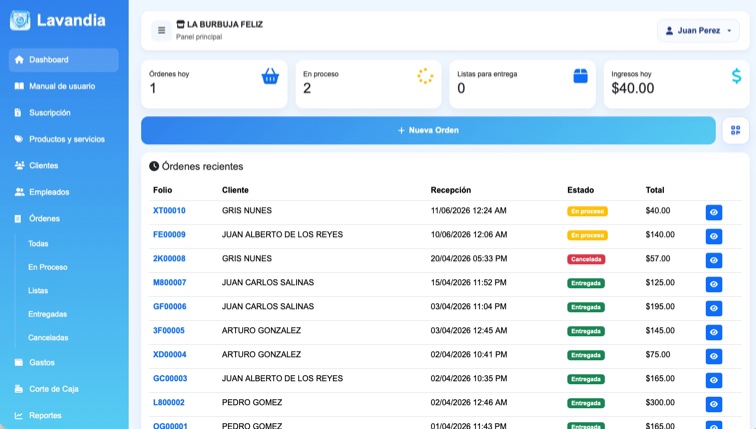This screenshot has width=756, height=429.
Task: View order GF00006 with eye icon
Action: point(714,308)
